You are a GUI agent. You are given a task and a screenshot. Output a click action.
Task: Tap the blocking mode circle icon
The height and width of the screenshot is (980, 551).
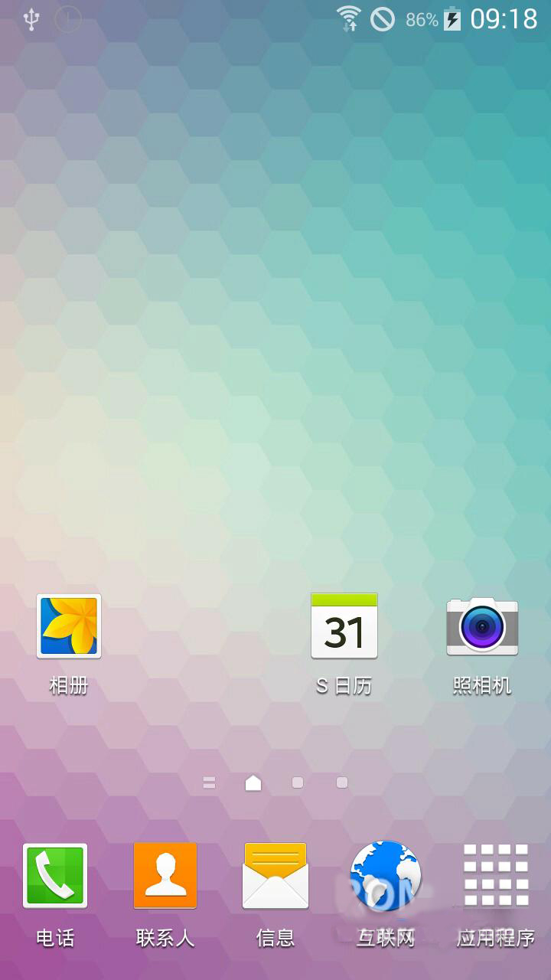[383, 19]
